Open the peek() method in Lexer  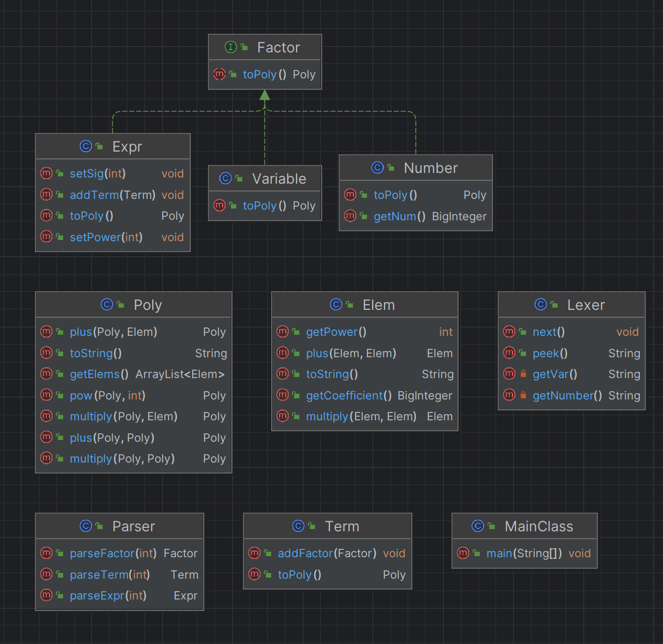pos(572,353)
